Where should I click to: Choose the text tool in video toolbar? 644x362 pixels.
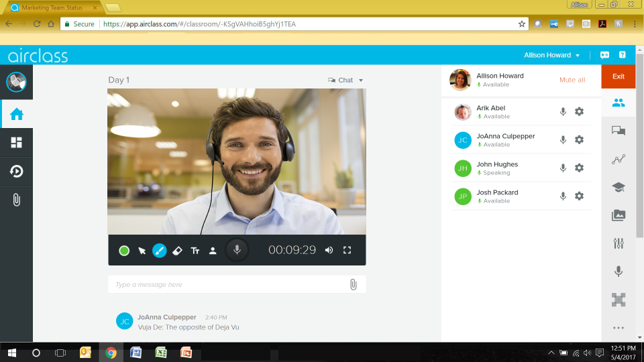point(195,250)
